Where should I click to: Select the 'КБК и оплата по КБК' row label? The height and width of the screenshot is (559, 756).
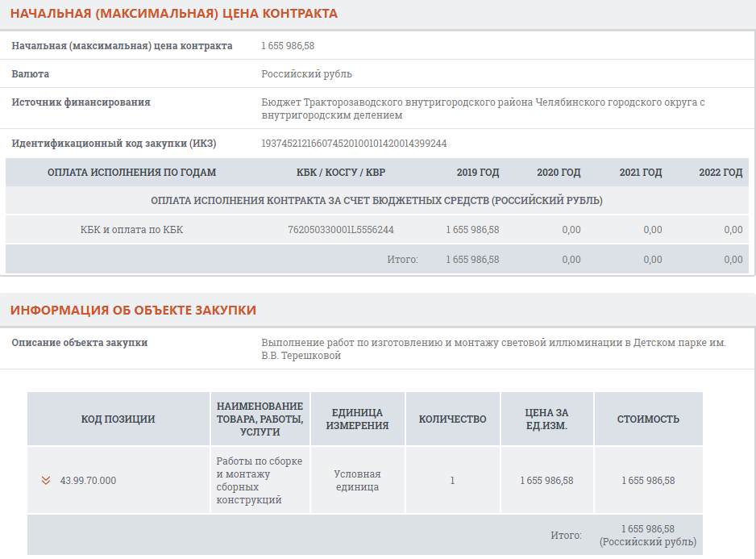pyautogui.click(x=131, y=230)
